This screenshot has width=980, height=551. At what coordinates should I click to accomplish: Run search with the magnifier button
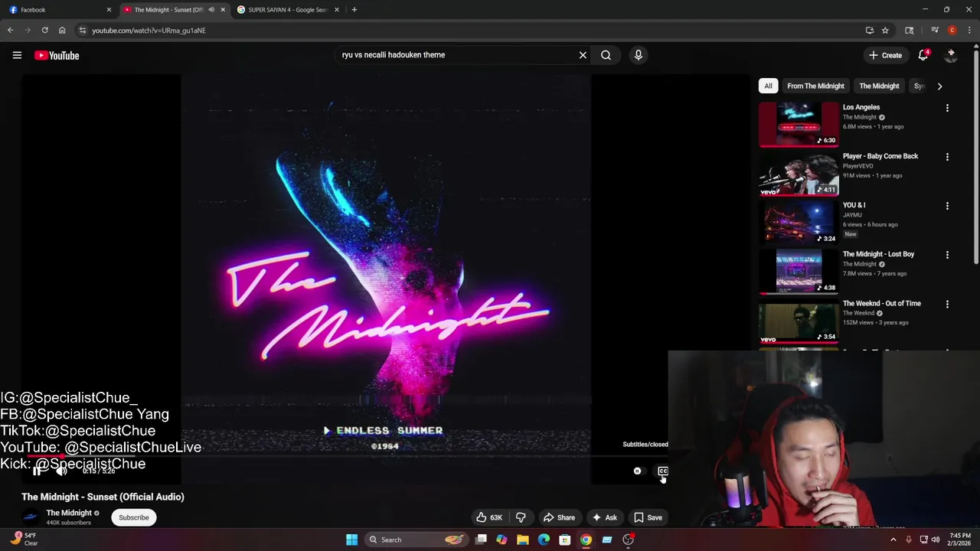point(606,55)
